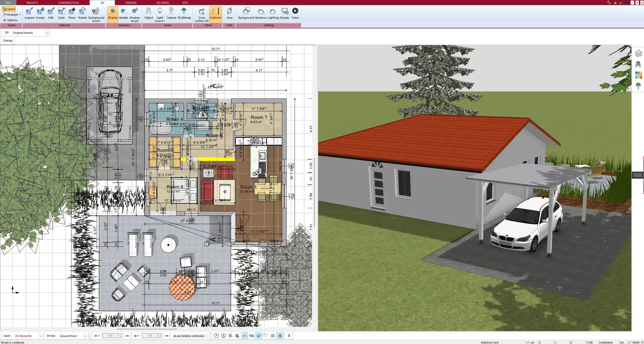Start a Video recording of the 3D view

[295, 13]
